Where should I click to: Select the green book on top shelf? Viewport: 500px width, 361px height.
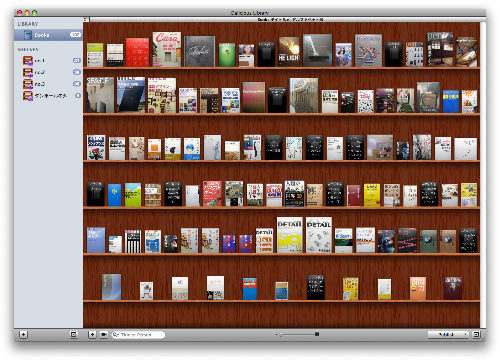(x=227, y=55)
